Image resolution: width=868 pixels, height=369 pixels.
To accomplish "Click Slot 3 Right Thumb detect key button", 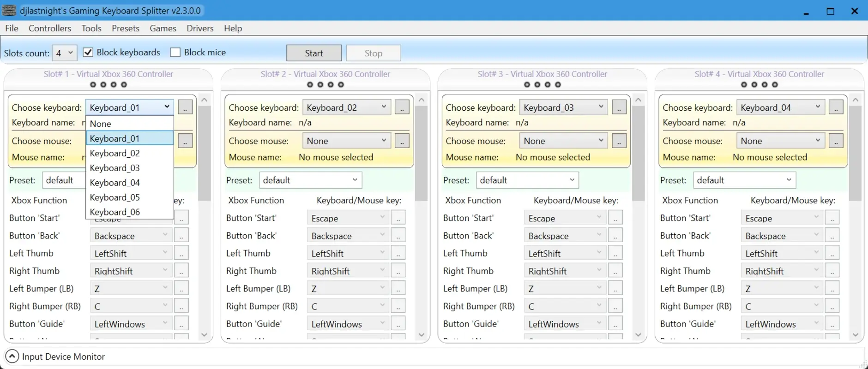I will (x=615, y=270).
